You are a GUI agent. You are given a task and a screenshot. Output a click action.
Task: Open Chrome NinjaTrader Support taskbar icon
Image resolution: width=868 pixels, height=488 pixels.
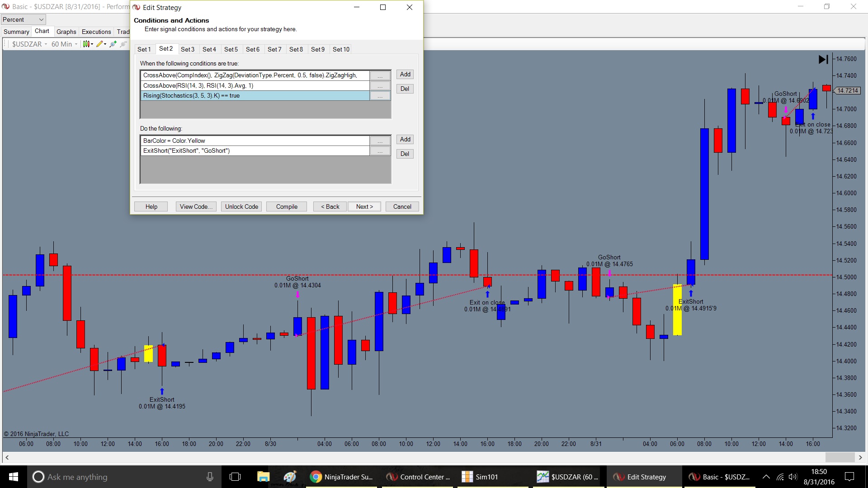pos(342,477)
